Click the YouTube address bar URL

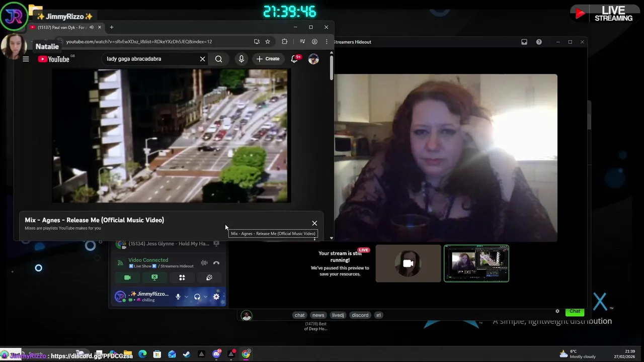click(x=139, y=42)
